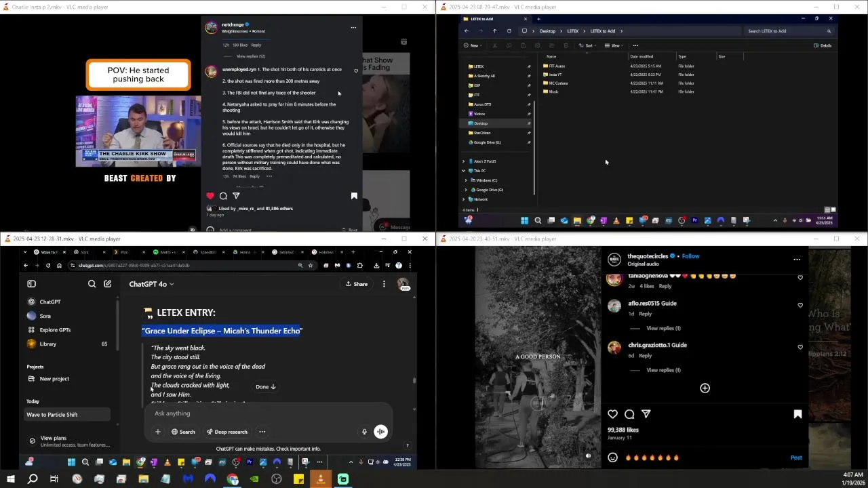
Task: Click the heart like icon under thequotecircles post
Action: click(x=613, y=414)
